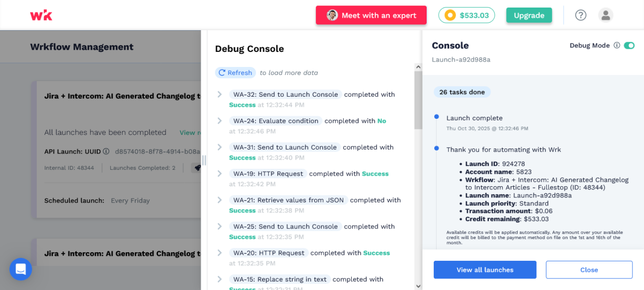Click the API Launch UUID info icon

coord(106,151)
